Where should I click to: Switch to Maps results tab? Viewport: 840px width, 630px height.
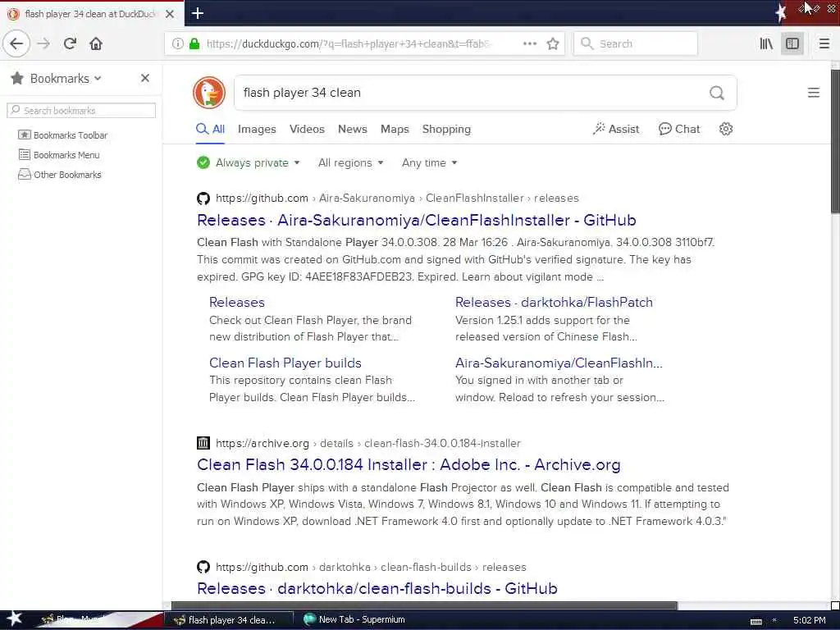(395, 129)
